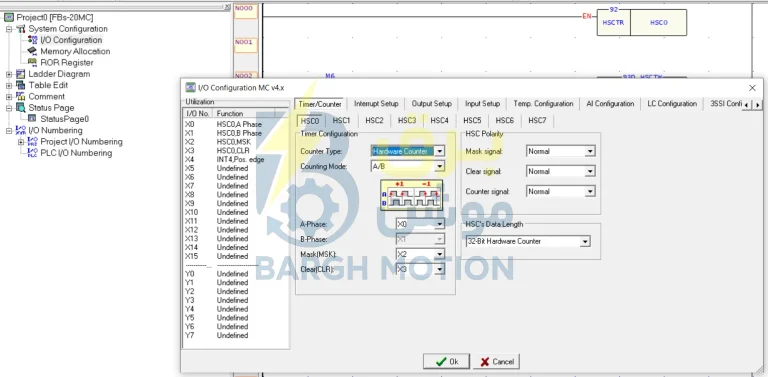Screen dimensions: 768x377
Task: Select the X4 INT4,Pos. edge row
Action: click(235, 160)
